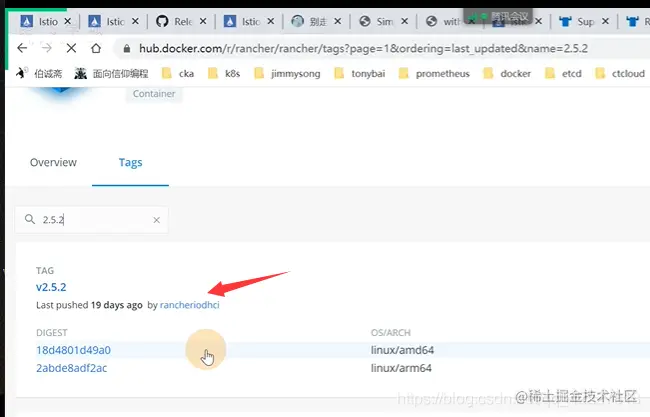650x417 pixels.
Task: Open the 伯诚斋 bookmark
Action: point(39,73)
